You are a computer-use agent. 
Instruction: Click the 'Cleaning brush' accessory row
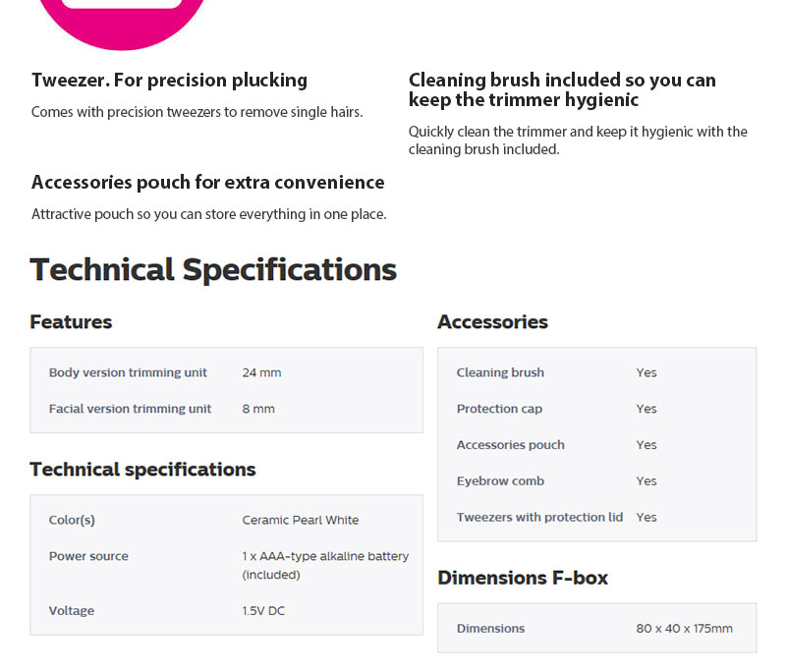[500, 373]
